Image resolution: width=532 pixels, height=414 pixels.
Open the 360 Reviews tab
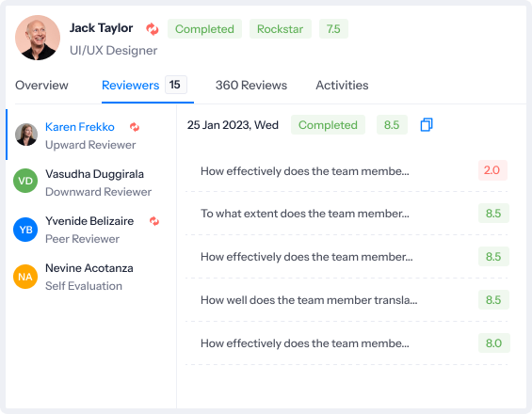pyautogui.click(x=251, y=85)
